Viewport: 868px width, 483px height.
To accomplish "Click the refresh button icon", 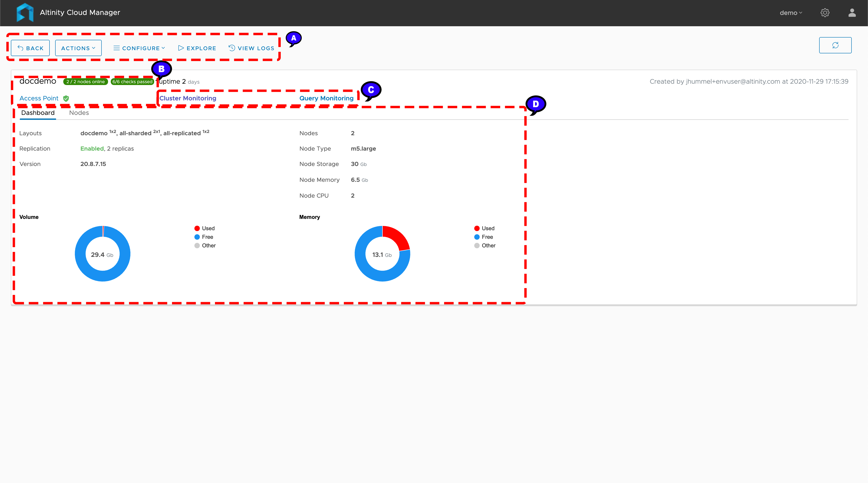I will pyautogui.click(x=835, y=45).
